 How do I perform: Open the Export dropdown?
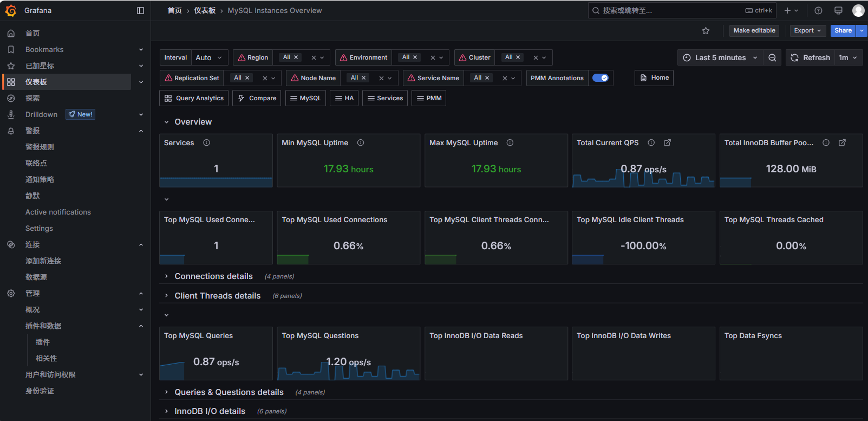(x=807, y=31)
